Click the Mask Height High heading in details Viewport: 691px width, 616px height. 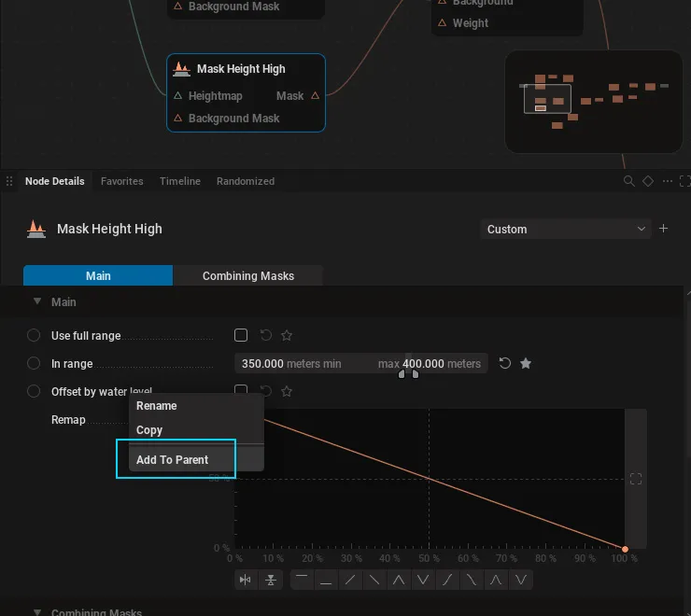coord(110,229)
